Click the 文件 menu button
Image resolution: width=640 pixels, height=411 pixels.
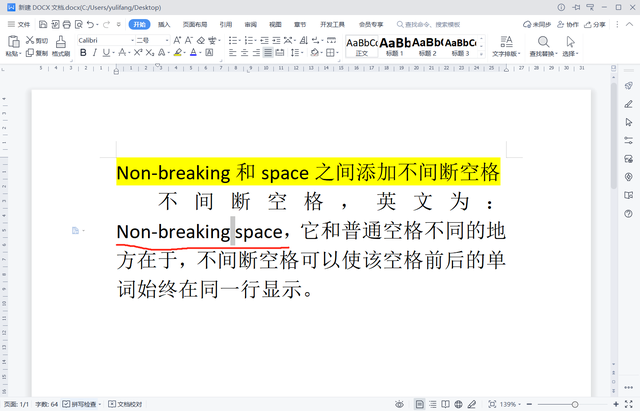[19, 24]
